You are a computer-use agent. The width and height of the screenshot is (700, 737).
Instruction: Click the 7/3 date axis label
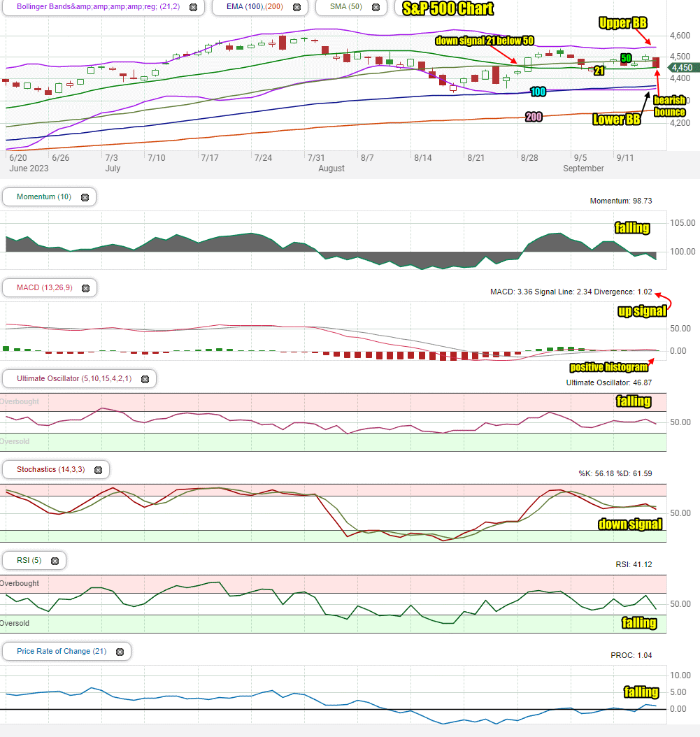pos(111,158)
